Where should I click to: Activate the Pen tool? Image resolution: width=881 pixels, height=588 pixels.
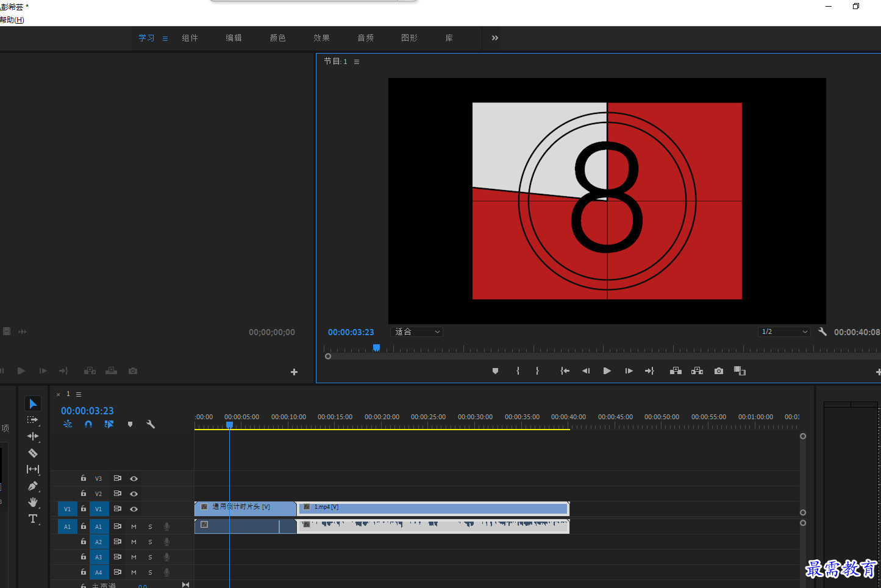pos(33,486)
